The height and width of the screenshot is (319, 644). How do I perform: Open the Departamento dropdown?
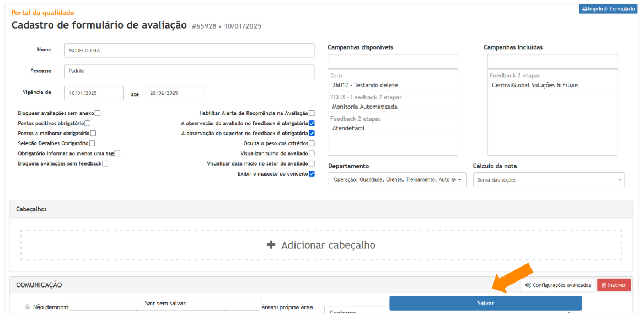coord(397,180)
